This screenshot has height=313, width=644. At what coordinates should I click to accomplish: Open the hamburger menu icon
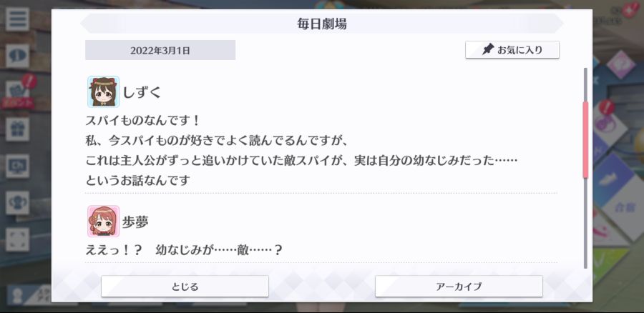click(x=17, y=19)
